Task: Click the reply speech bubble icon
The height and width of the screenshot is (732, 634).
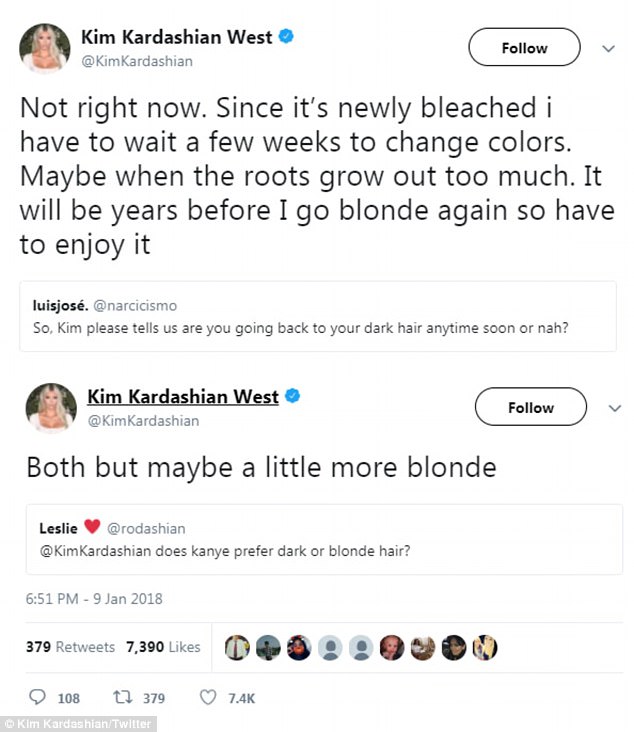Action: click(38, 697)
